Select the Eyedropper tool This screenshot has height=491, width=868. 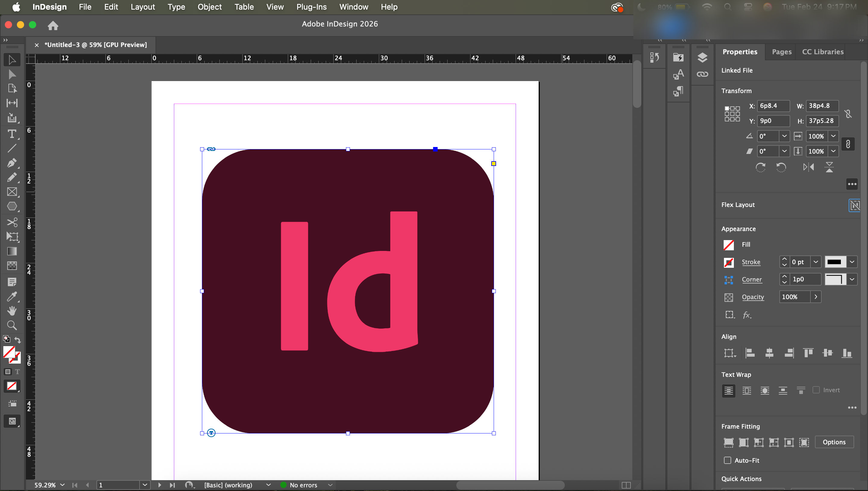tap(12, 296)
